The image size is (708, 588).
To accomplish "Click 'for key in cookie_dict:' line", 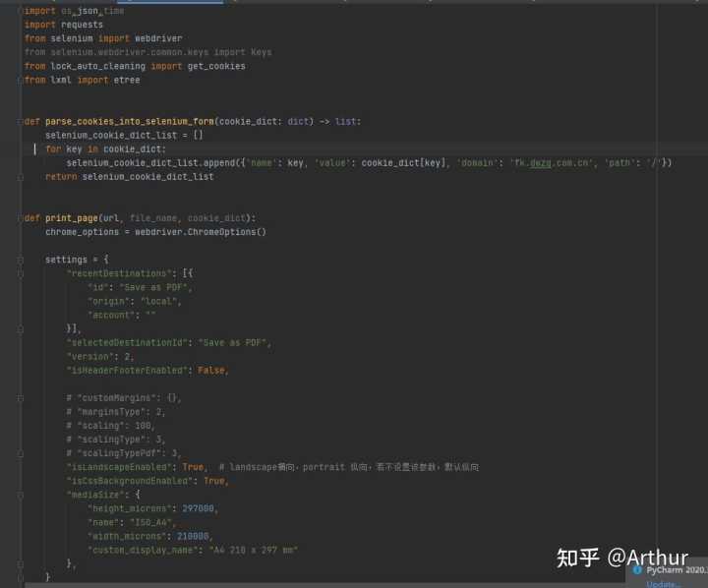I will coord(105,149).
